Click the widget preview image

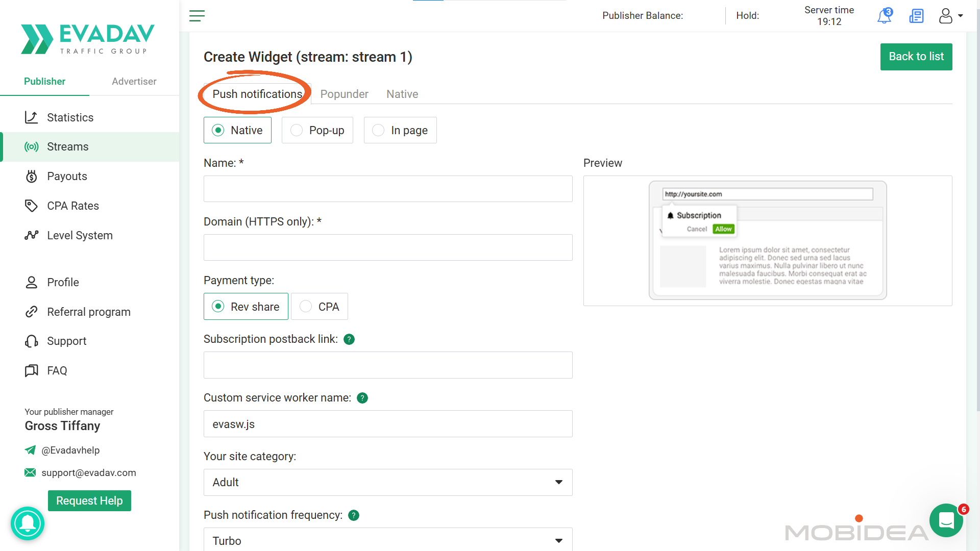(768, 240)
